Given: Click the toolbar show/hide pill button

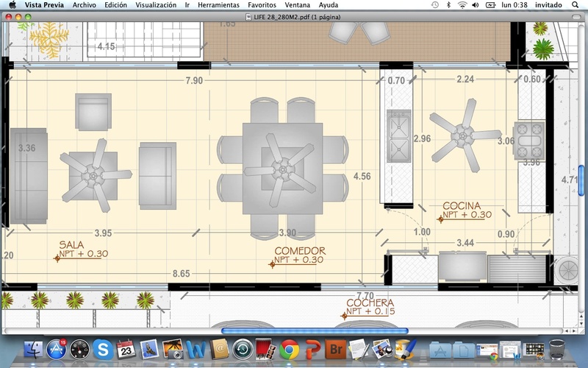Looking at the screenshot, I should tap(576, 16).
